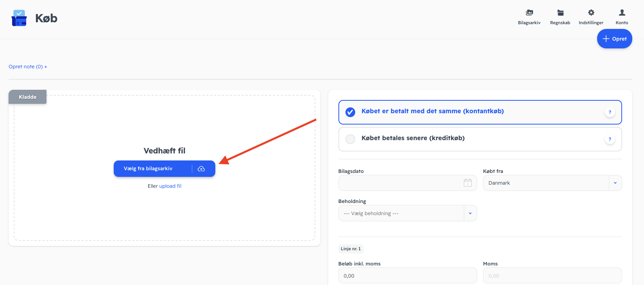Open Indstillinger gear icon

591,13
